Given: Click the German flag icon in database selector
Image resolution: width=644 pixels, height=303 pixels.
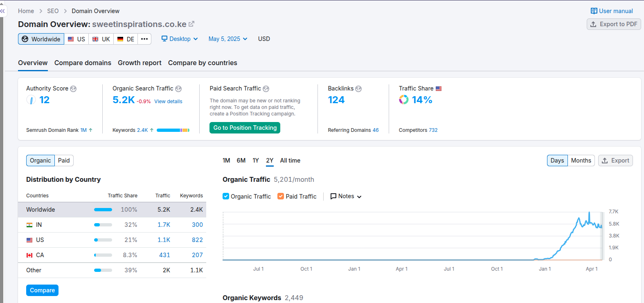Looking at the screenshot, I should (x=120, y=39).
